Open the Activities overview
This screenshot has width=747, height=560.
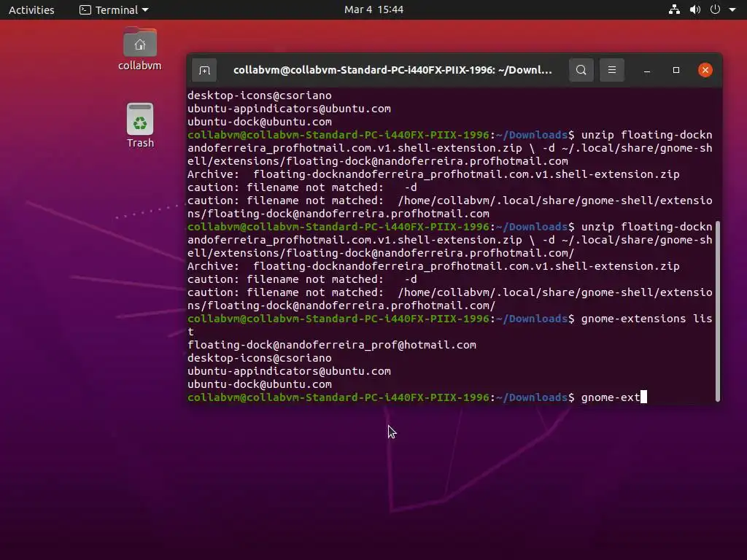pos(31,9)
